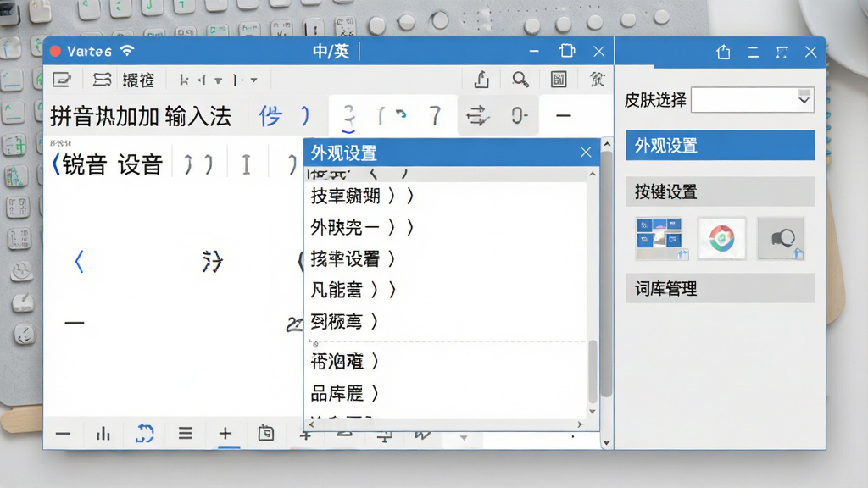The height and width of the screenshot is (488, 868).
Task: Click the blue 3 icon in icon row
Action: coord(348,117)
